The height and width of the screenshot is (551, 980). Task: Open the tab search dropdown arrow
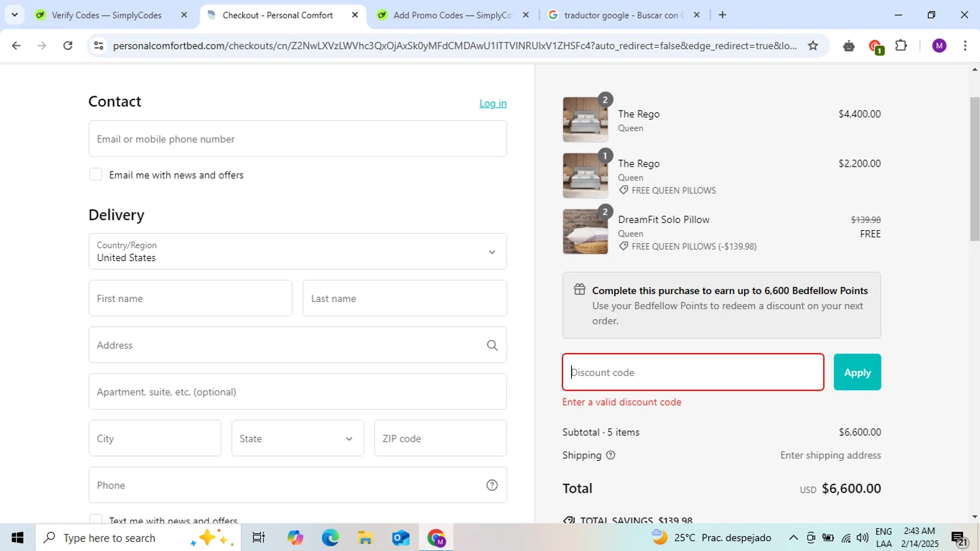14,14
